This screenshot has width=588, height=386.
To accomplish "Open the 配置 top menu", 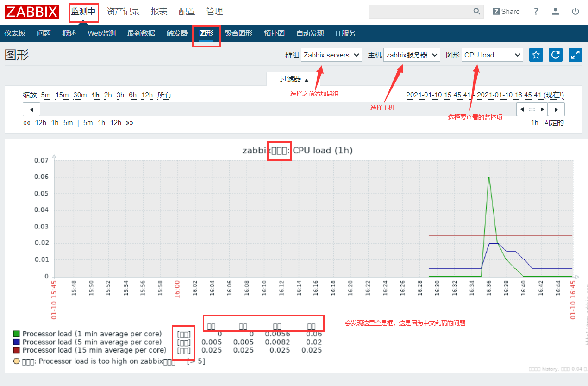I will coord(187,12).
